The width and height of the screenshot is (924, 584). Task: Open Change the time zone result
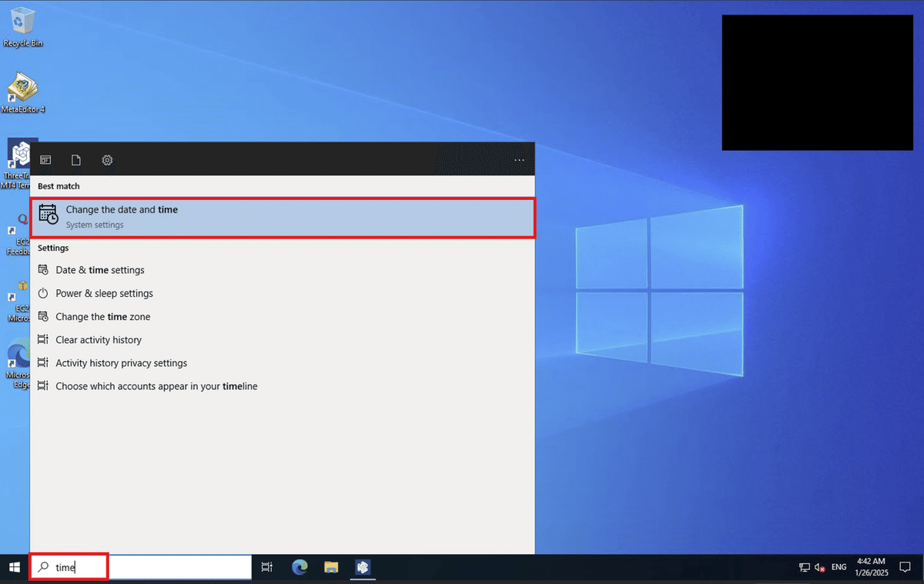tap(102, 316)
